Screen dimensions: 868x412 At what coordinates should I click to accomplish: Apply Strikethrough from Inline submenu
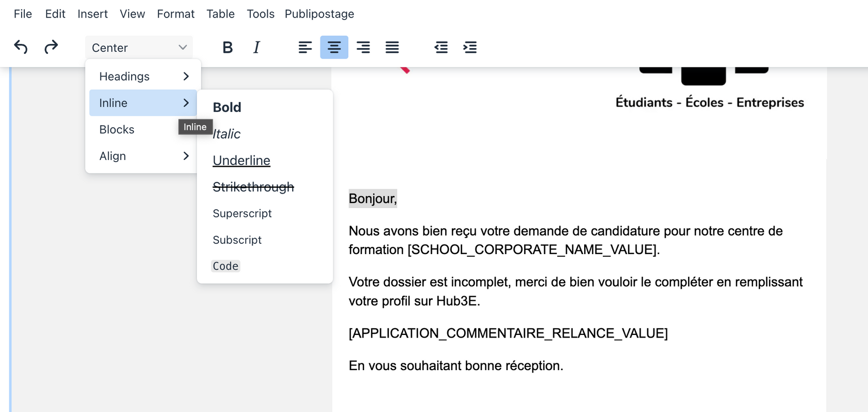pos(265,187)
